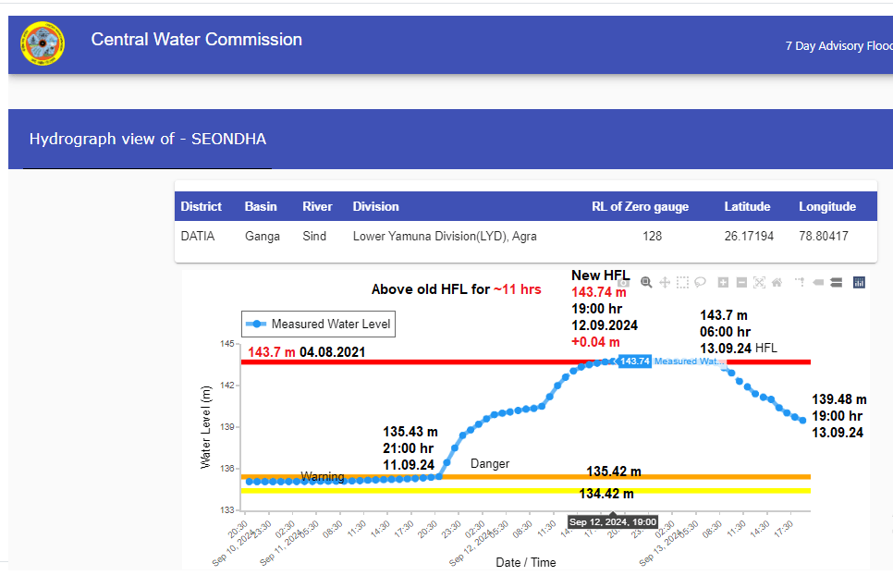Toggle spike lines on the chart

tap(800, 282)
